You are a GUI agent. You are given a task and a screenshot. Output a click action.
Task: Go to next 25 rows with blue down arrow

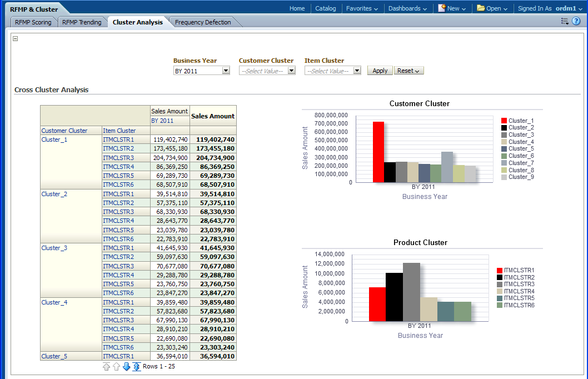(x=126, y=367)
